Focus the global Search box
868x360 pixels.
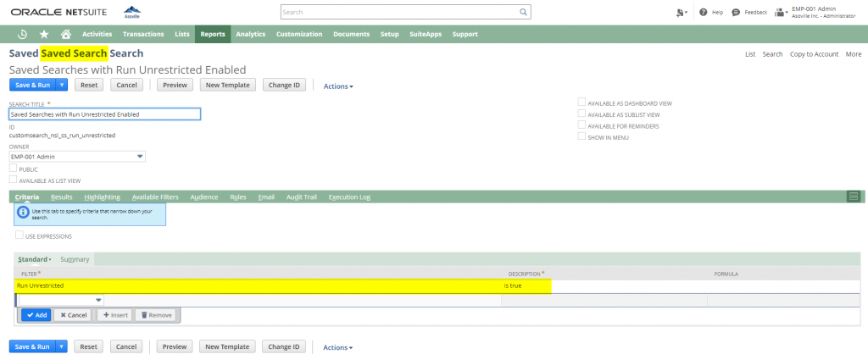click(x=405, y=12)
